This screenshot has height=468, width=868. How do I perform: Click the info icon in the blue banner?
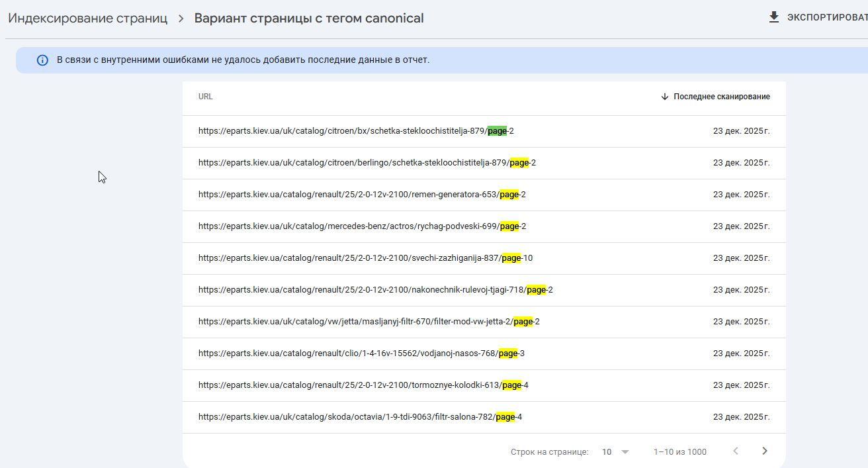point(42,60)
